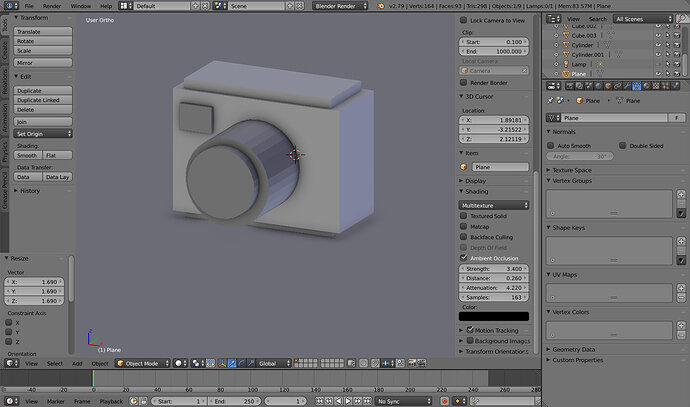This screenshot has width=690, height=407.
Task: Disable Ambient Occlusion checkbox
Action: 463,258
